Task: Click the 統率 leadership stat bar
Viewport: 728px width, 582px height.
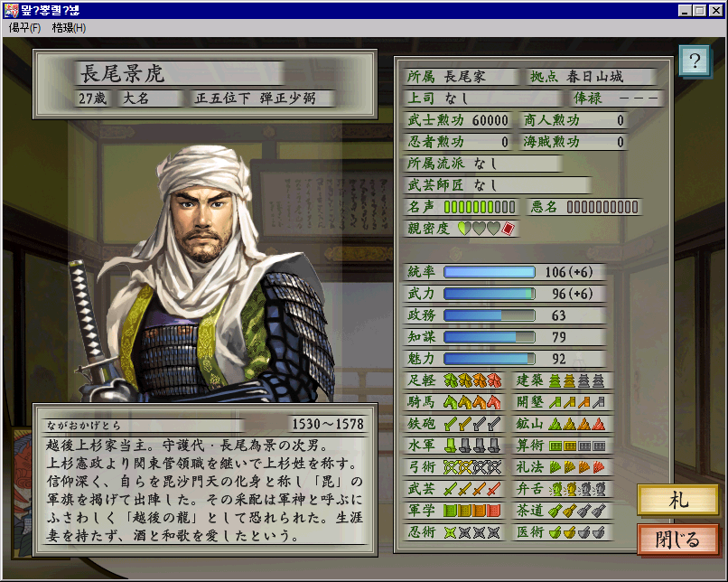Action: (490, 272)
